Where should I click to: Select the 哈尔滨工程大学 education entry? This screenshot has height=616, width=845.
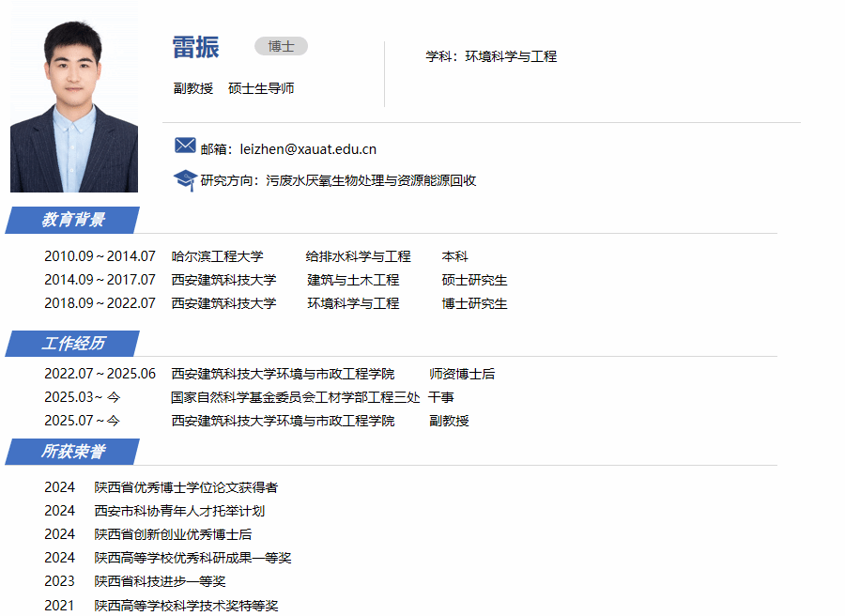[217, 256]
